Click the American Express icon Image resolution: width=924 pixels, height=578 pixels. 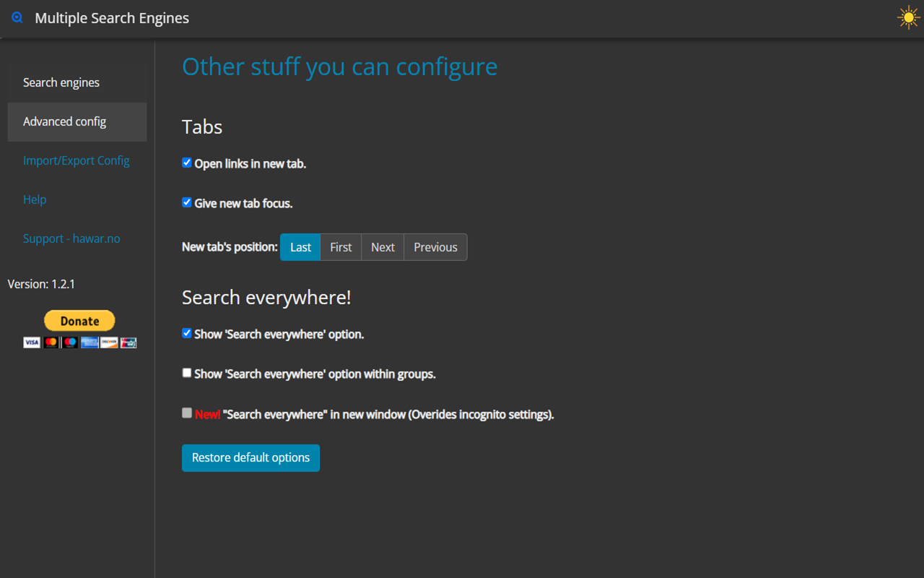(89, 342)
